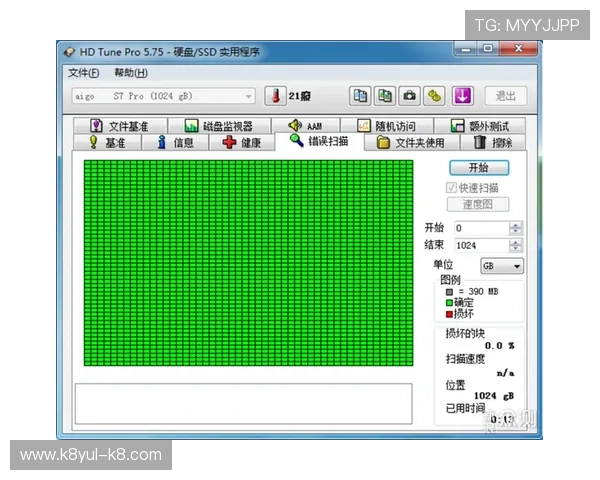Close the HD Tune Pro window
Screen dimensions: 600x480
(518, 49)
